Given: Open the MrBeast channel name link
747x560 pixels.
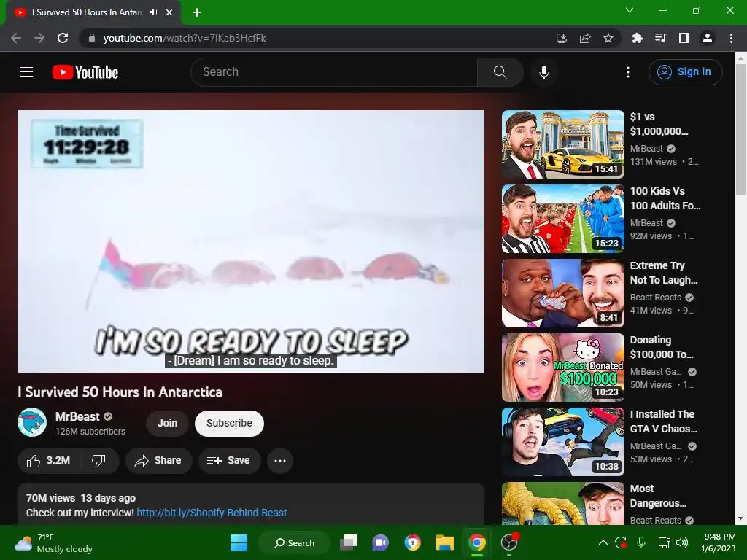Looking at the screenshot, I should tap(77, 416).
